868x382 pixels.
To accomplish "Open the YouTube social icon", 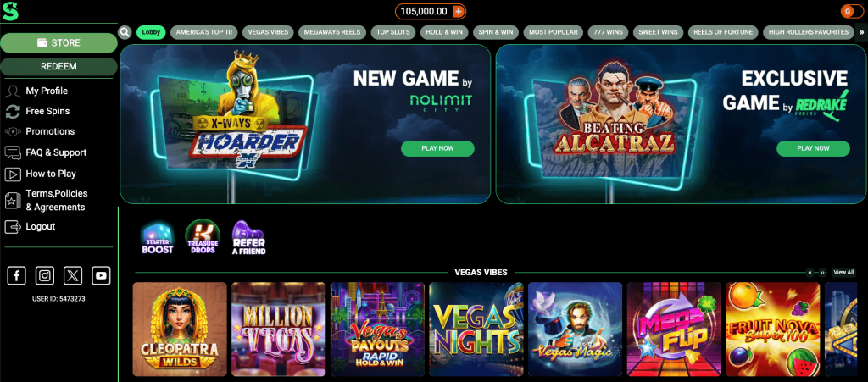I will point(102,275).
